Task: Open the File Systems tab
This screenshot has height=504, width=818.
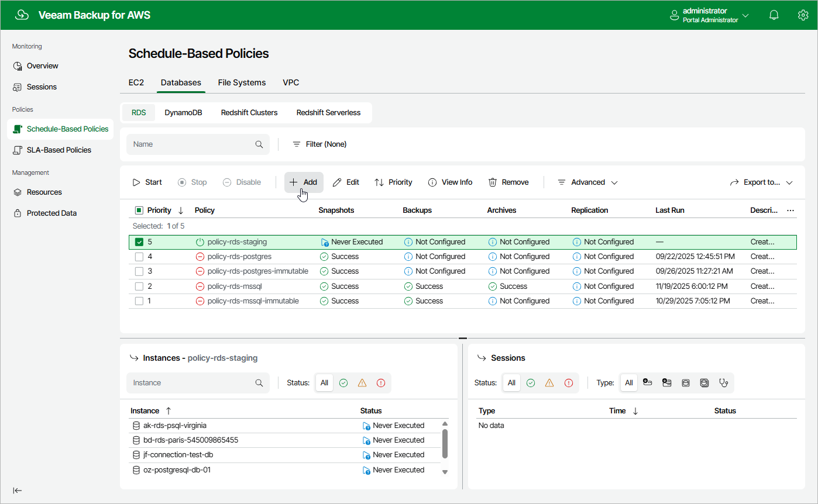Action: coord(242,82)
